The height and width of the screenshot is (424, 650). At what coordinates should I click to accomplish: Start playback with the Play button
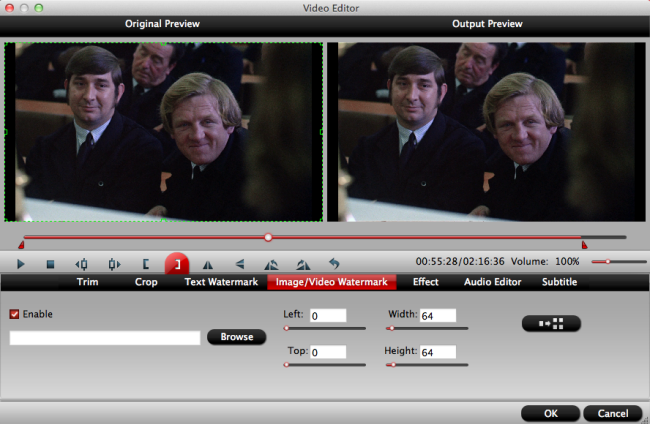[20, 264]
